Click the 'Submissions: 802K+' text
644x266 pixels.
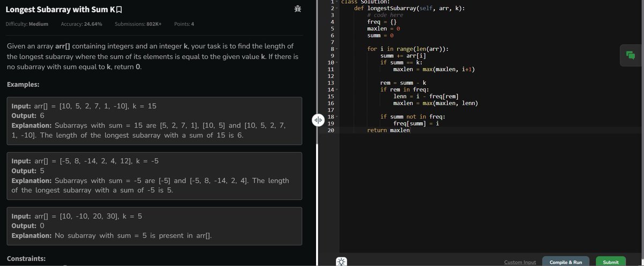pyautogui.click(x=138, y=24)
